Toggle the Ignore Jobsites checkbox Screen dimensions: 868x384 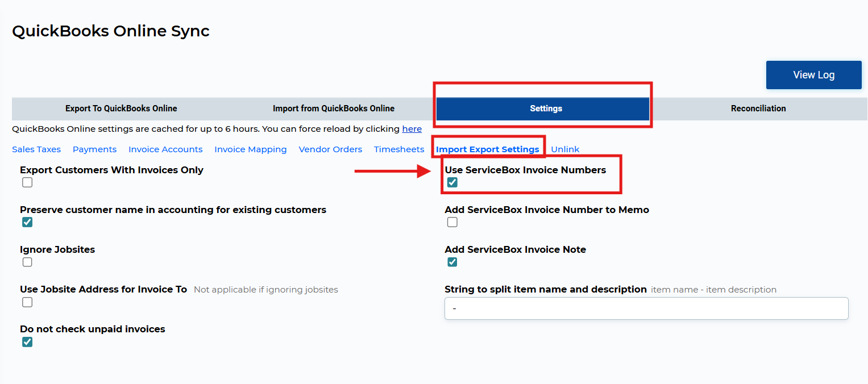pos(27,262)
